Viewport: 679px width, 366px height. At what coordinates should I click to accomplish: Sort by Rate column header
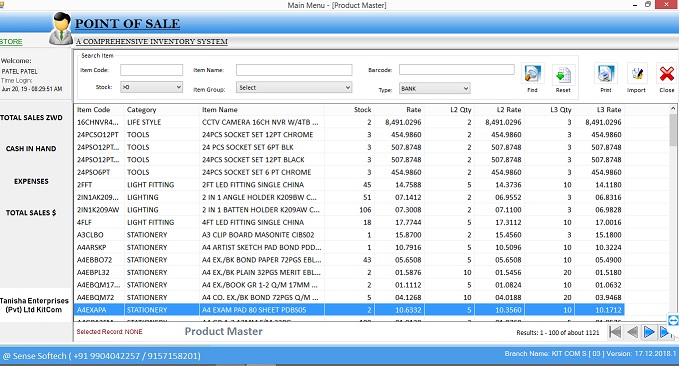399,110
